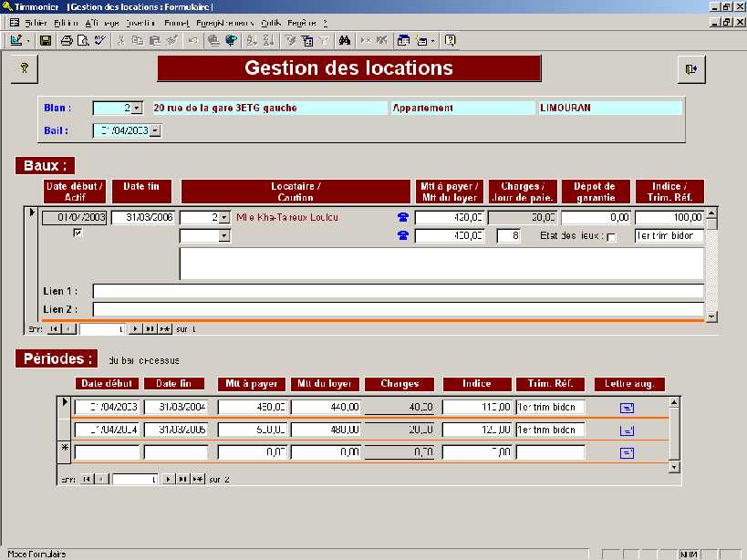Image resolution: width=747 pixels, height=560 pixels.
Task: Open the Fichier menu
Action: 36,23
